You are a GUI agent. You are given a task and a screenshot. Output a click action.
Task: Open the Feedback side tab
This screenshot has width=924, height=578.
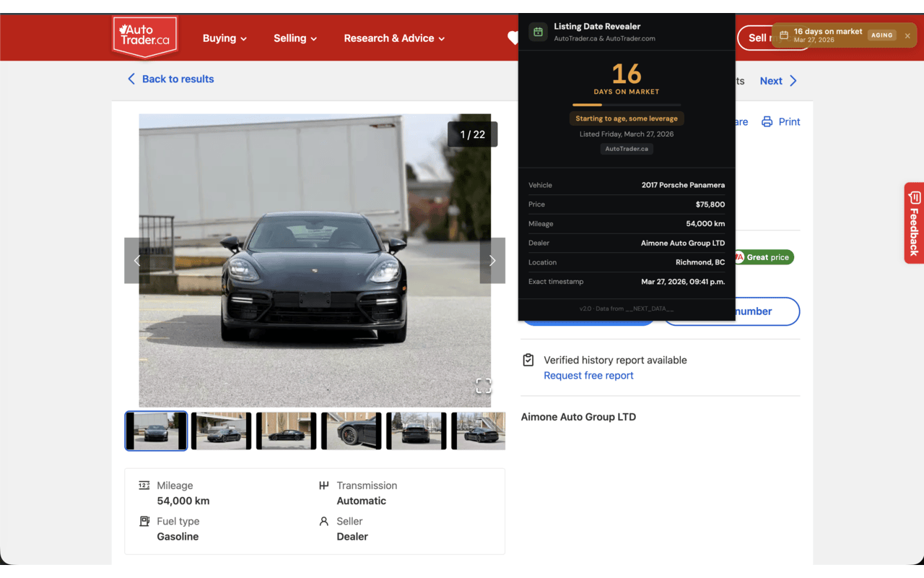pos(914,223)
